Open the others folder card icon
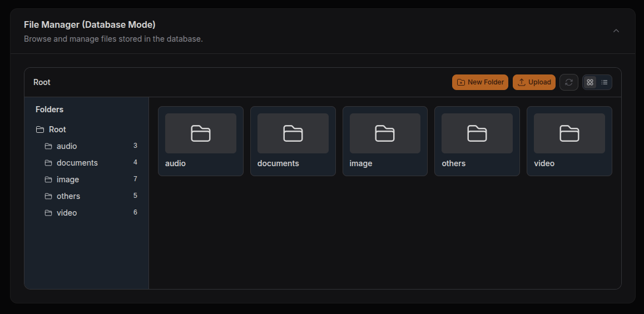Screen dimensions: 644x314 (x=477, y=133)
